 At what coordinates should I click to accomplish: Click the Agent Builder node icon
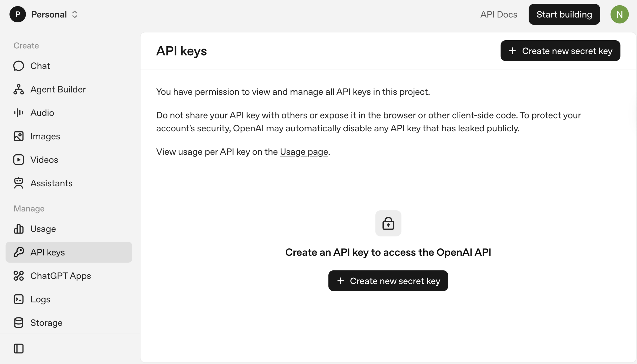18,90
